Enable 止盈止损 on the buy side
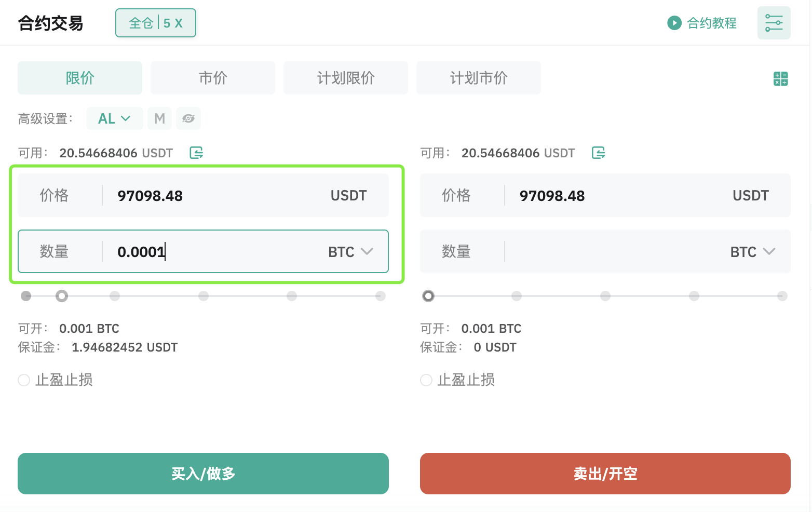The width and height of the screenshot is (812, 512). [24, 380]
